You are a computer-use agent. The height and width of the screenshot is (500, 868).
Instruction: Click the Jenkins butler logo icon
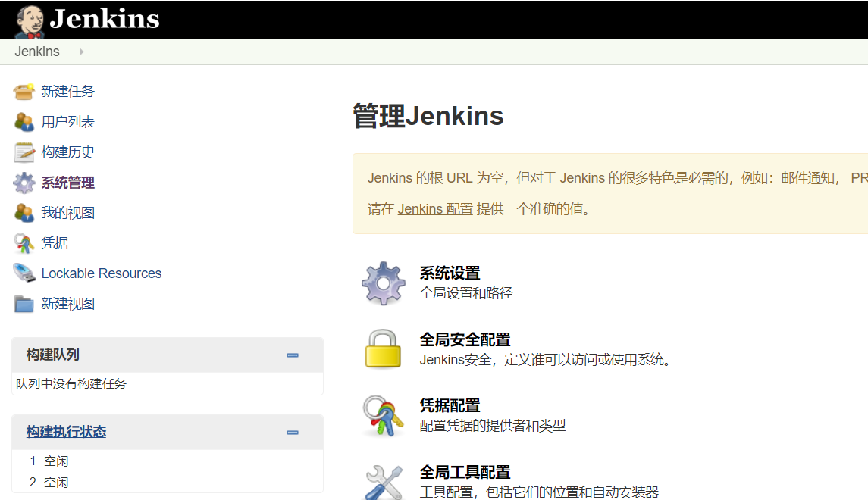point(30,21)
